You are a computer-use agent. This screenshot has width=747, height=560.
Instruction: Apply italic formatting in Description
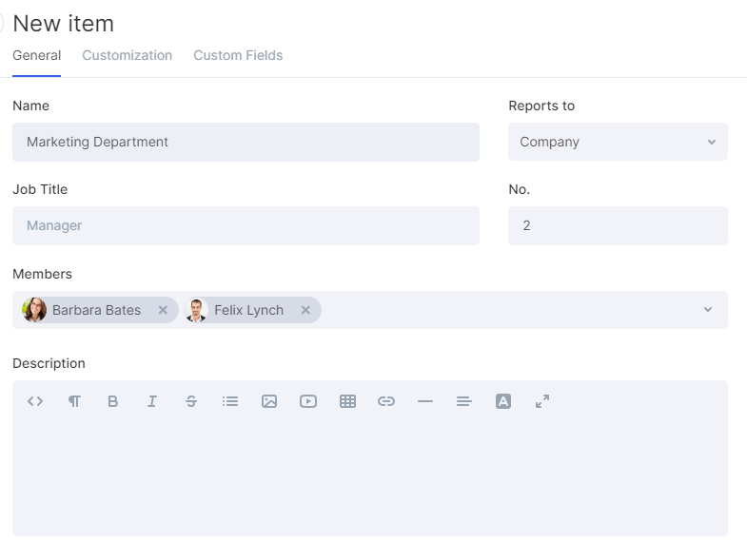tap(152, 401)
